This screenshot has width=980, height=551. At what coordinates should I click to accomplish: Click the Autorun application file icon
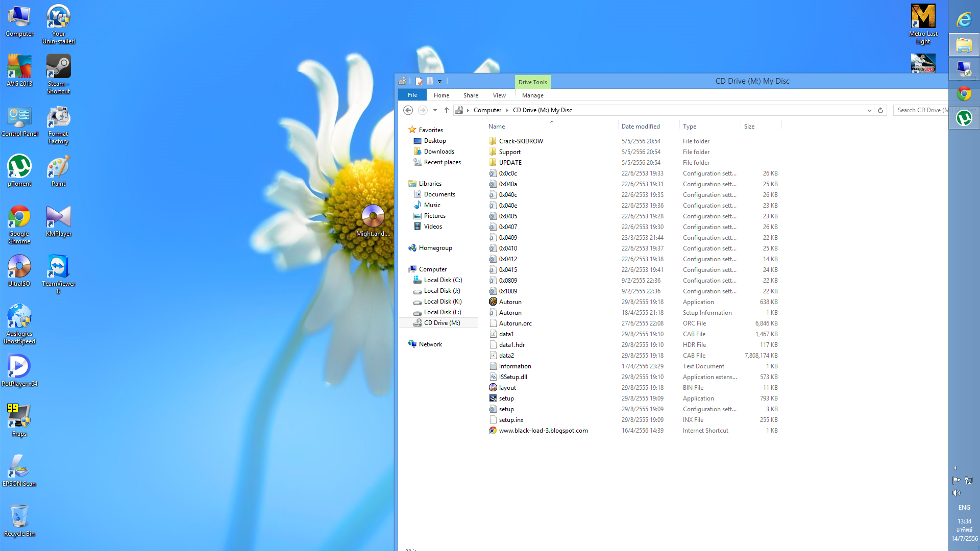point(493,302)
